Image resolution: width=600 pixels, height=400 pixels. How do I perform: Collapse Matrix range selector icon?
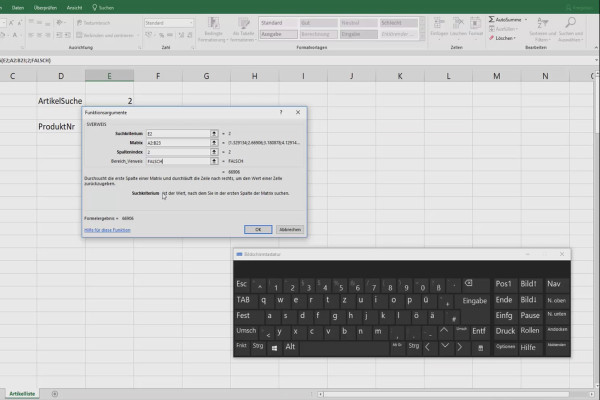(214, 142)
